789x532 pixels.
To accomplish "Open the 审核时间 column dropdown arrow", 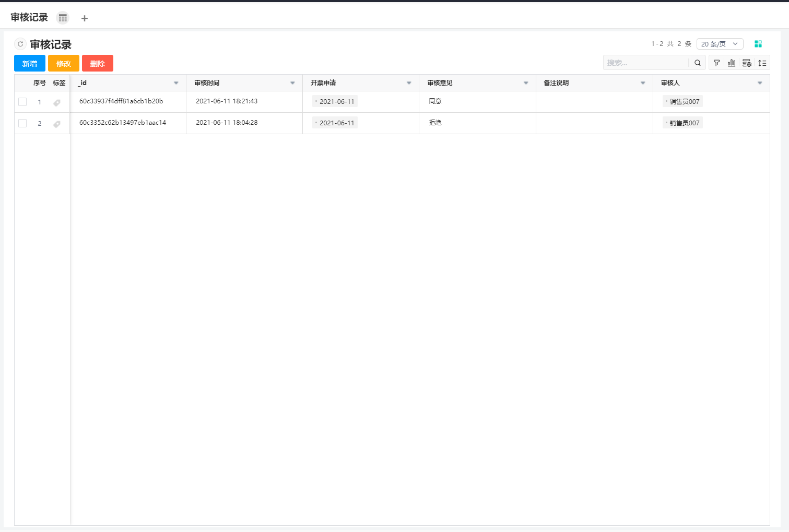I will [x=292, y=83].
